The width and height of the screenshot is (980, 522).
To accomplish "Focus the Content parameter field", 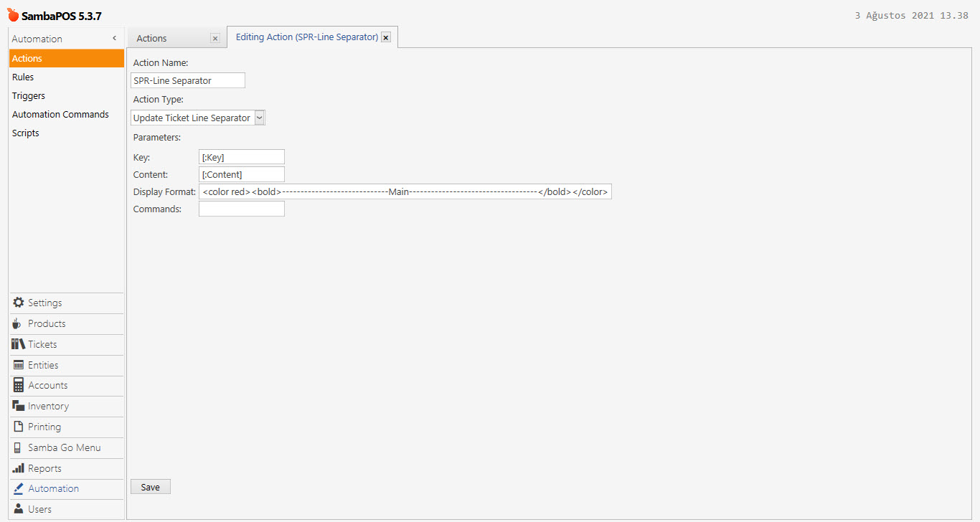I will pyautogui.click(x=242, y=174).
